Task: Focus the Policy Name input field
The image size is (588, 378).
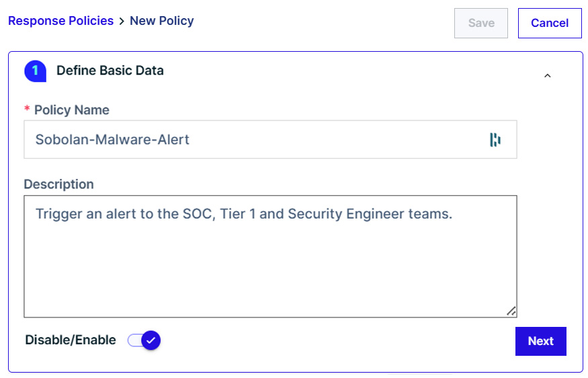Action: tap(270, 140)
